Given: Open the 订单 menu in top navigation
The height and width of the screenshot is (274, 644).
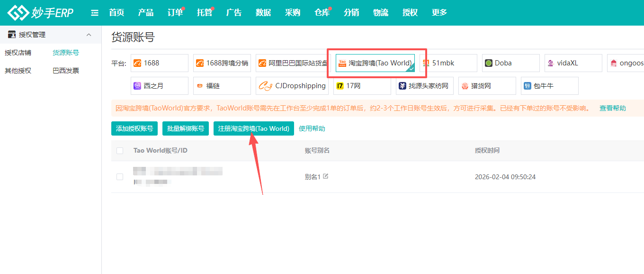Looking at the screenshot, I should click(175, 13).
